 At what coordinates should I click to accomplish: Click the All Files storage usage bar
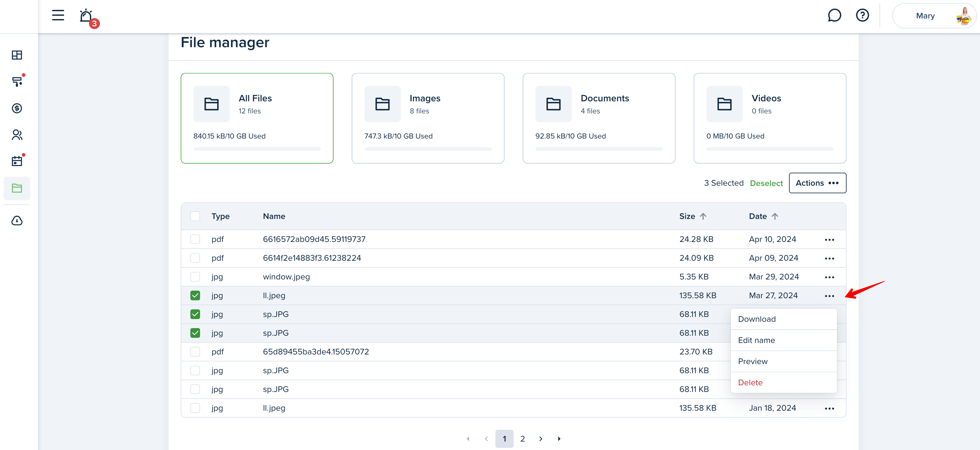pyautogui.click(x=257, y=149)
